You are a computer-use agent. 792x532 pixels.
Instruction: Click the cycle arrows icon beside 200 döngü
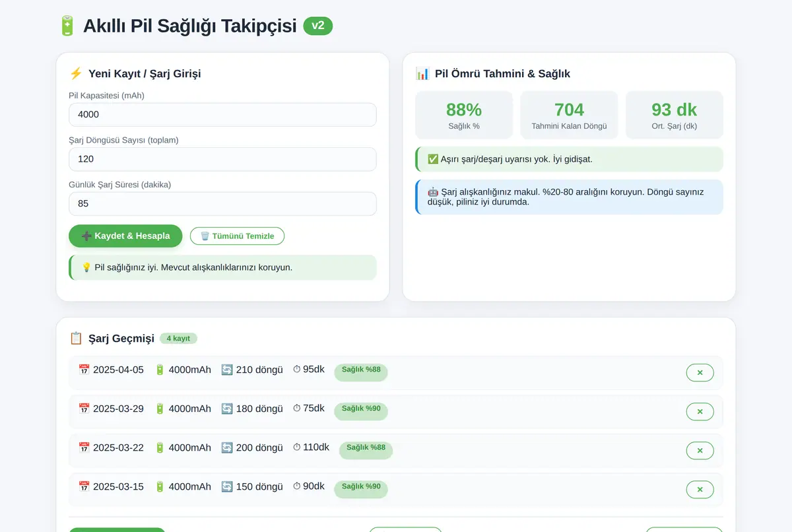click(x=227, y=448)
